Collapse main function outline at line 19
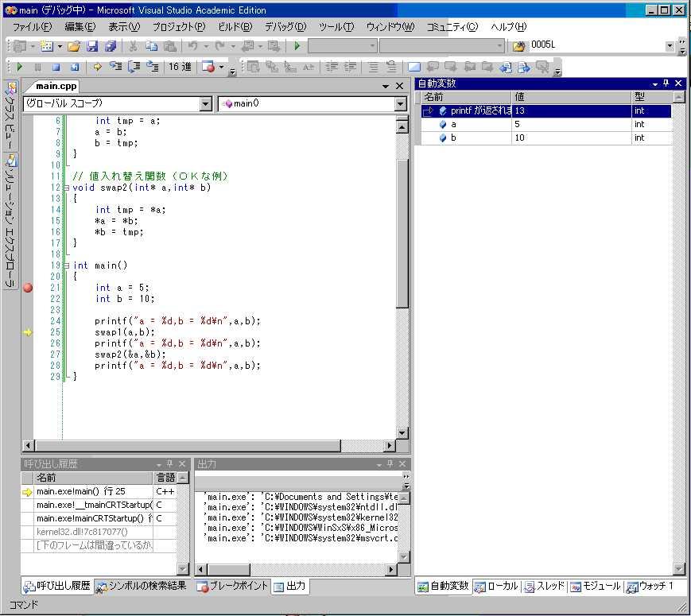 [67, 265]
